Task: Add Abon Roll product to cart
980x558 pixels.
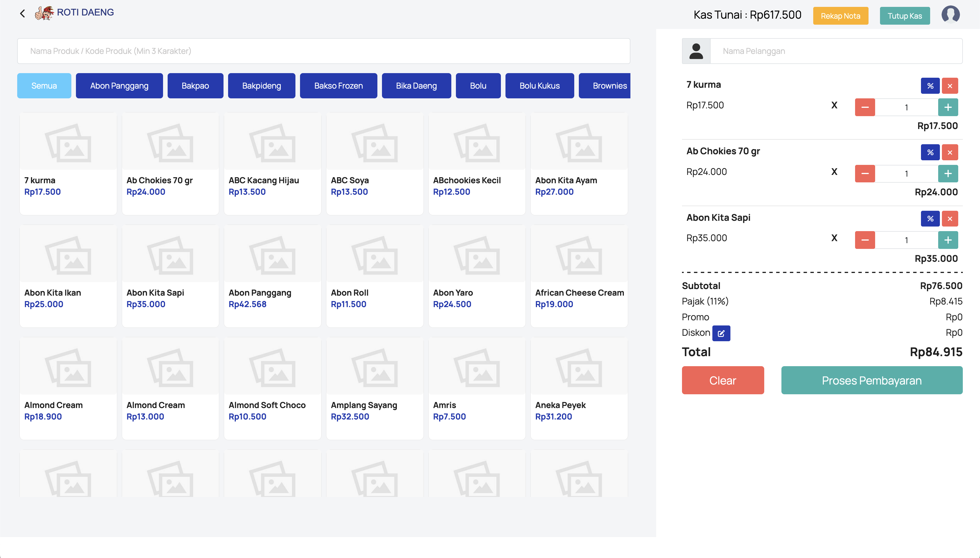Action: click(x=374, y=276)
